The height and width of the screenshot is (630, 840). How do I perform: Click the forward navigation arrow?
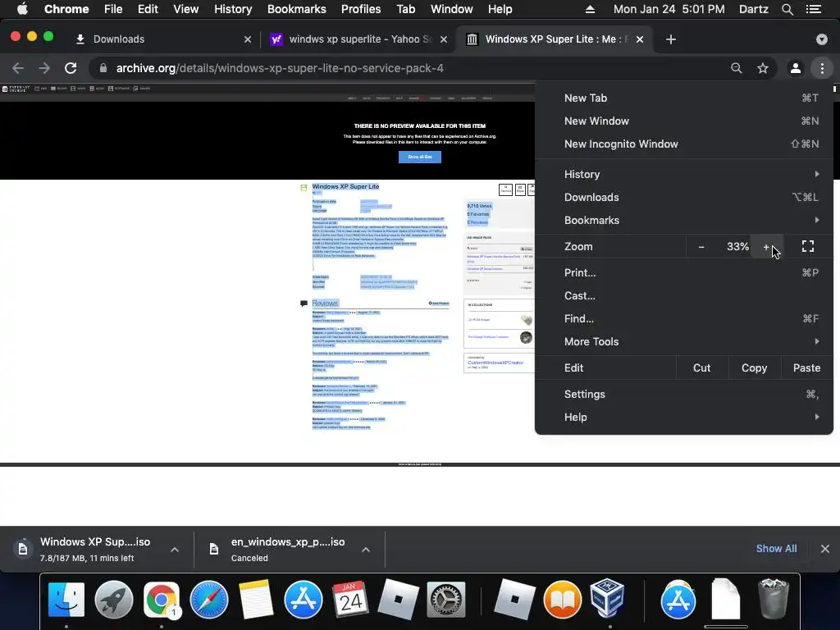pos(44,68)
